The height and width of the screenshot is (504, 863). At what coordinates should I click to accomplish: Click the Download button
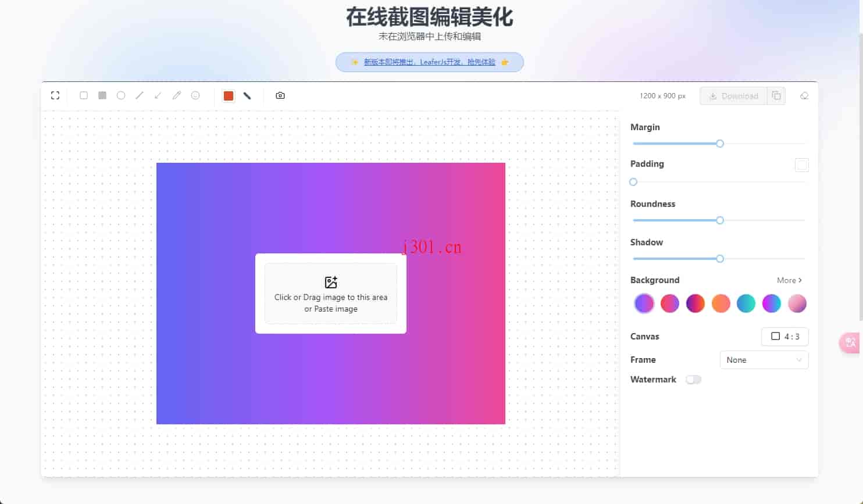click(x=733, y=96)
